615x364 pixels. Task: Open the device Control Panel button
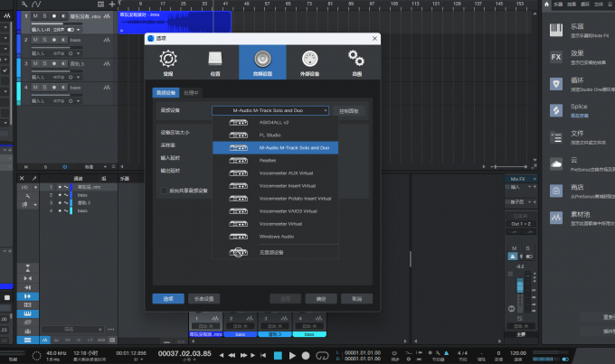coord(349,111)
